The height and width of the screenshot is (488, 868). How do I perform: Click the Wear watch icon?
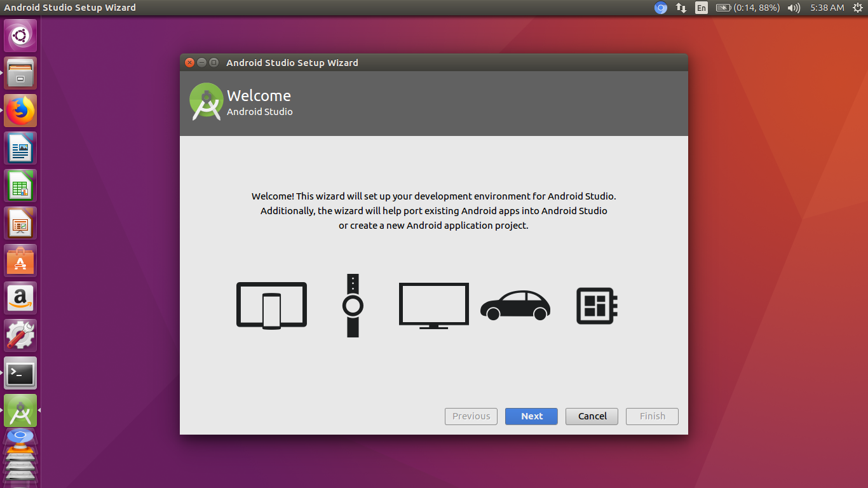point(353,306)
